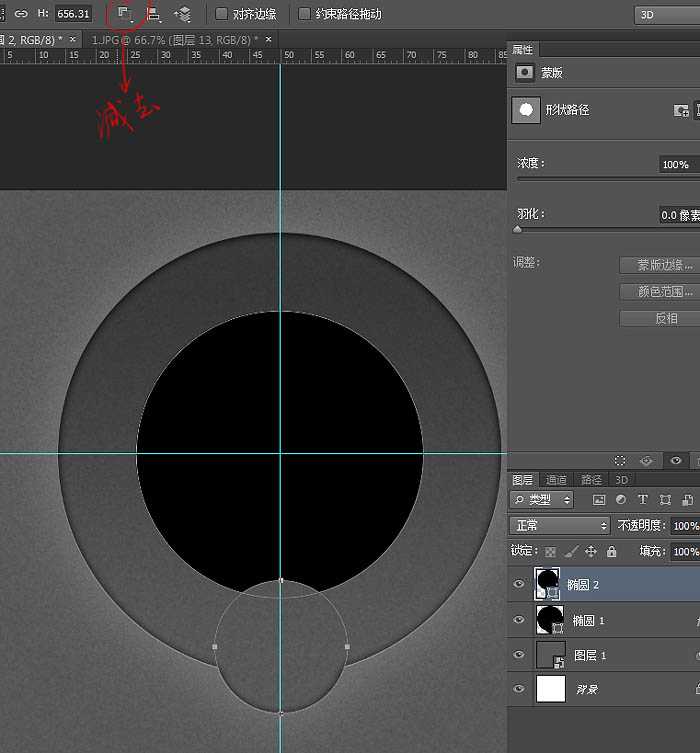Image resolution: width=700 pixels, height=753 pixels.
Task: Enable the 约束路径拖动 checkbox
Action: 305,14
